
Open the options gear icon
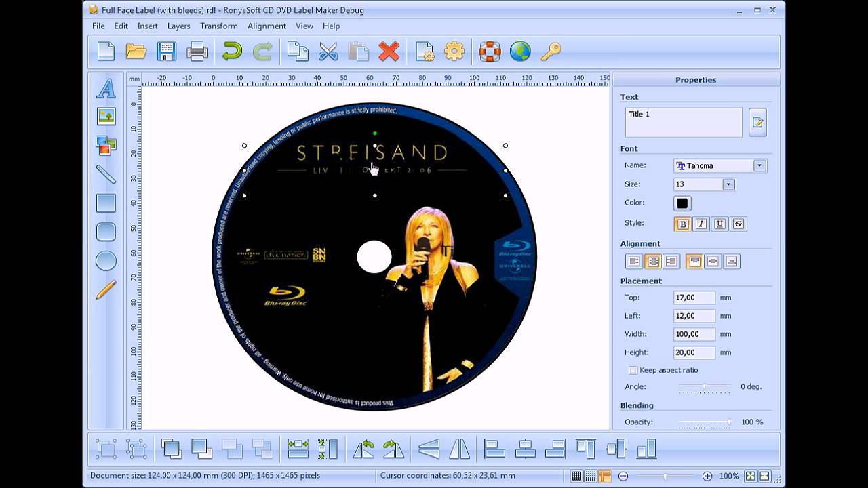click(454, 52)
